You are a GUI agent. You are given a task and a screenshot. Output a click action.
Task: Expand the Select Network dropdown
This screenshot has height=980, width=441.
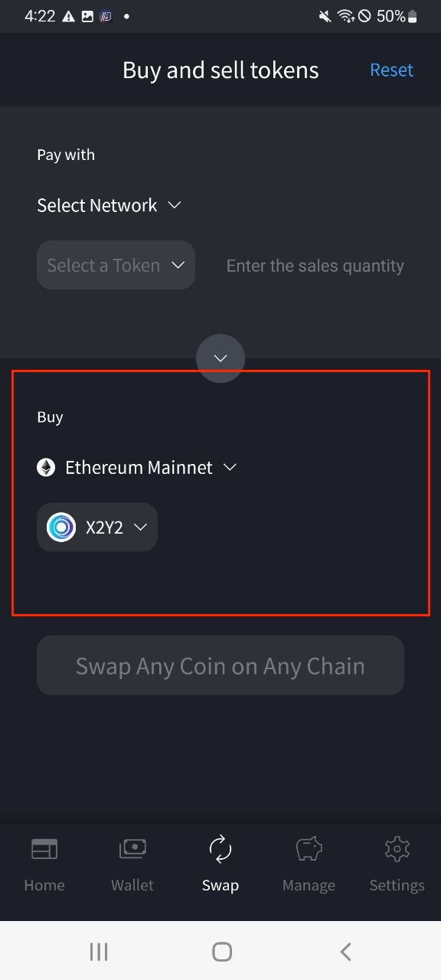(109, 205)
